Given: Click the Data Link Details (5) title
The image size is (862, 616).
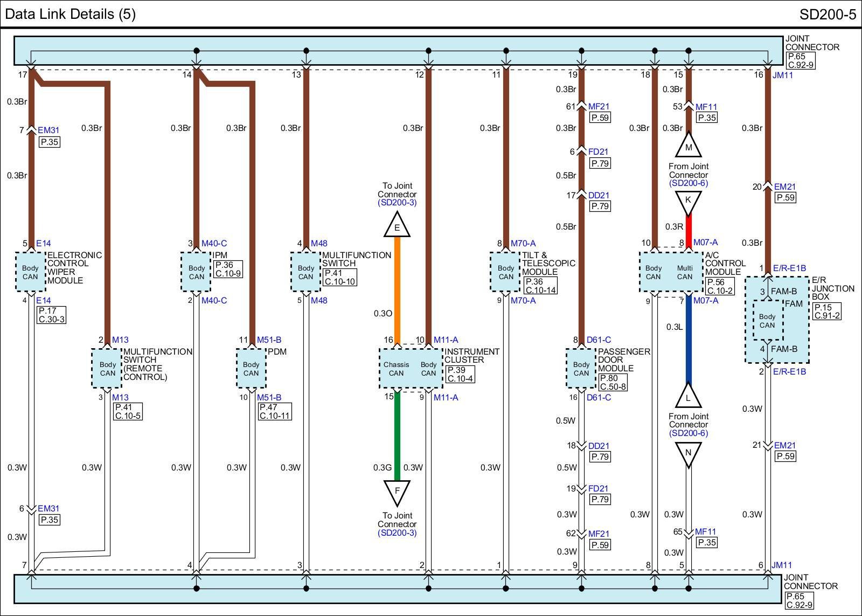Looking at the screenshot, I should click(71, 14).
